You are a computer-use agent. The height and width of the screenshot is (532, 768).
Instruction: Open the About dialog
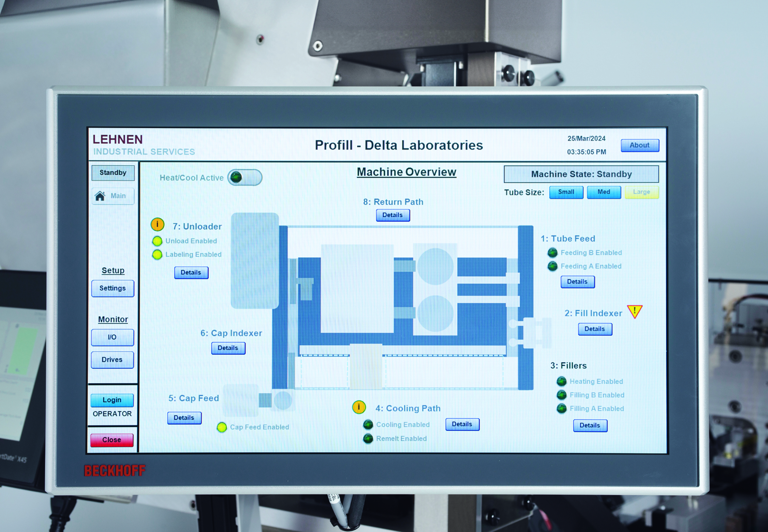point(640,145)
